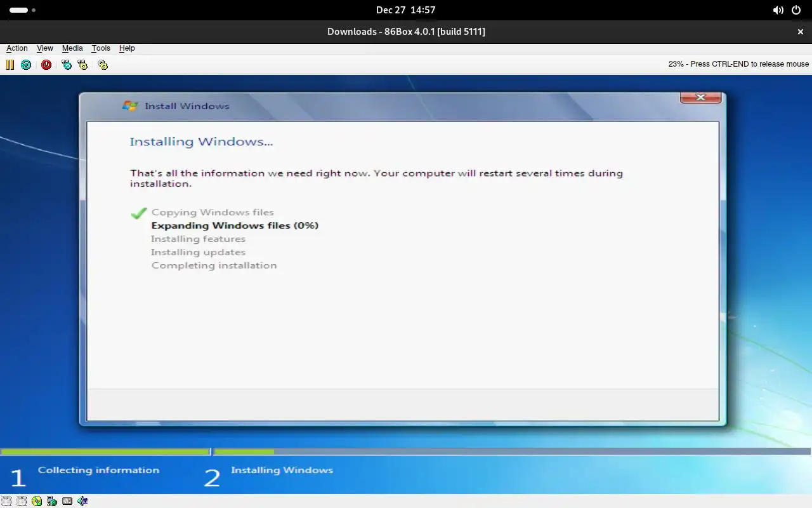Click the 'Collecting information' stage label
The height and width of the screenshot is (508, 812).
click(x=98, y=470)
